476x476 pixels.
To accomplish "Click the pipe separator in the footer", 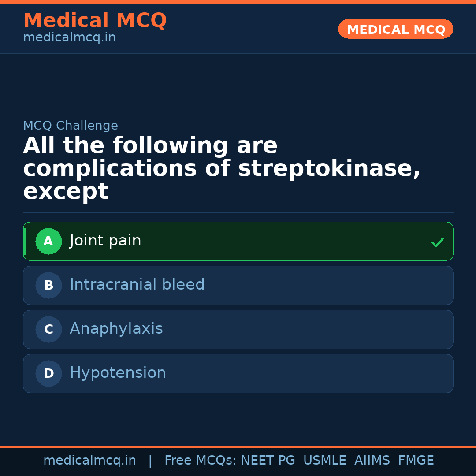I will [150, 460].
